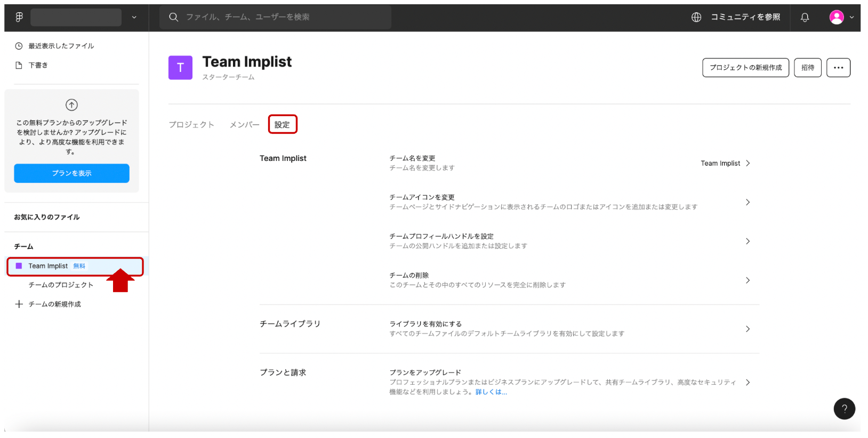This screenshot has height=438, width=868.
Task: Open チームプロフィールハンドルを設定 setting
Action: (441, 236)
